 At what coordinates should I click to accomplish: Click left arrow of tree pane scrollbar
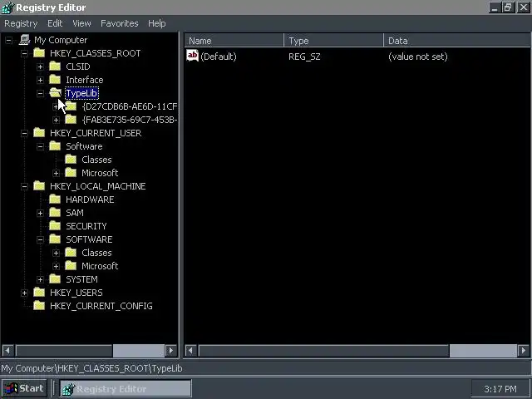(7, 350)
